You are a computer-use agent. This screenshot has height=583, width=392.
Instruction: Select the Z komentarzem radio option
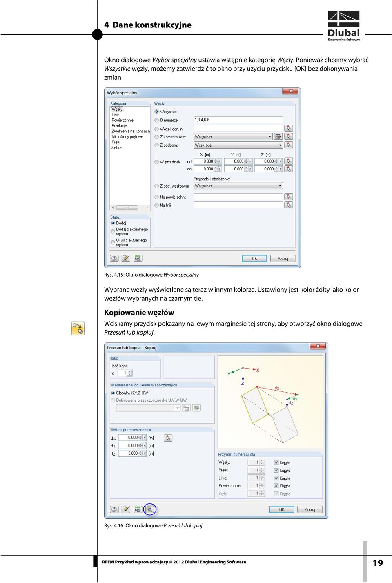[x=156, y=137]
